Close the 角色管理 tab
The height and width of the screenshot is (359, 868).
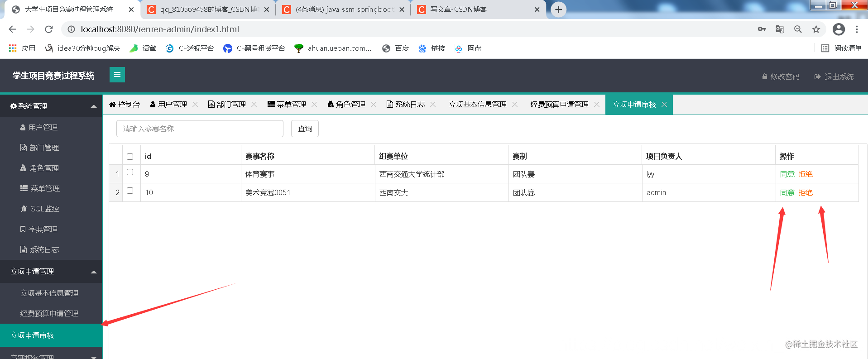374,104
